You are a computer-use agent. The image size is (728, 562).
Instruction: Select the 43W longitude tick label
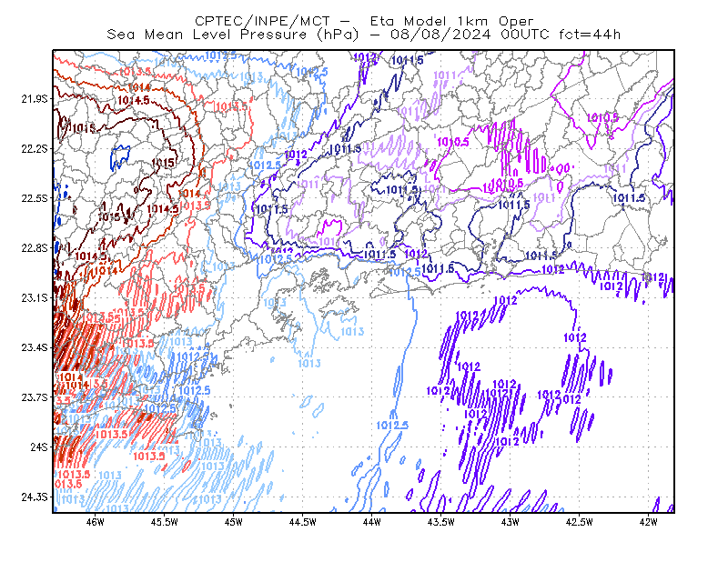pos(511,522)
